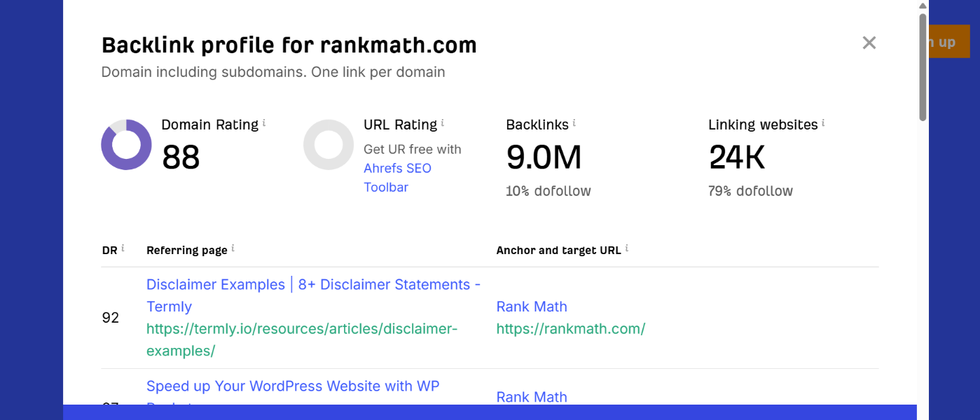Click the 10% dofollow backlinks label
Image resolution: width=980 pixels, height=420 pixels.
[x=548, y=190]
